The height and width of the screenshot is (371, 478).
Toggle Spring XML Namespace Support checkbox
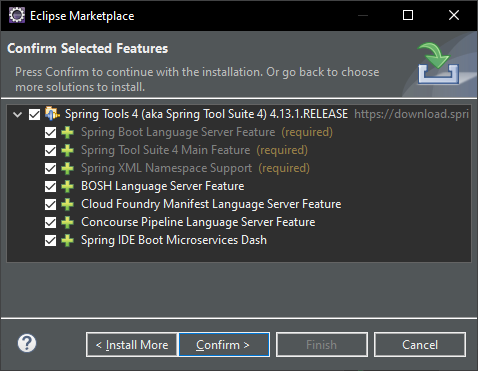(50, 168)
